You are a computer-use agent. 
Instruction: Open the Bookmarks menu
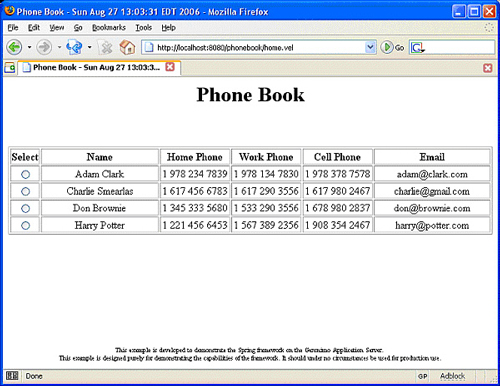pyautogui.click(x=109, y=28)
